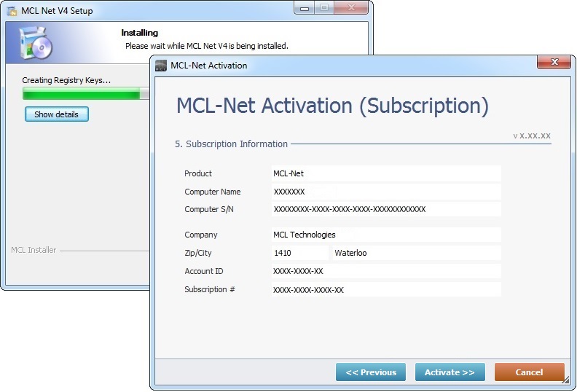
Task: Click the Account ID field
Action: pos(386,271)
